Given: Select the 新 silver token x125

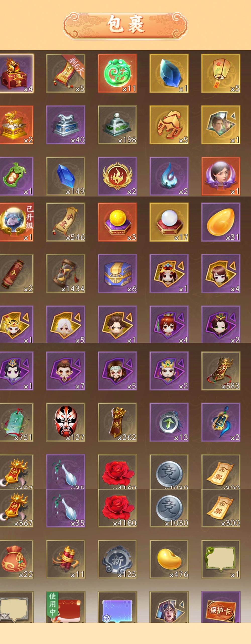Looking at the screenshot, I should (x=117, y=560).
